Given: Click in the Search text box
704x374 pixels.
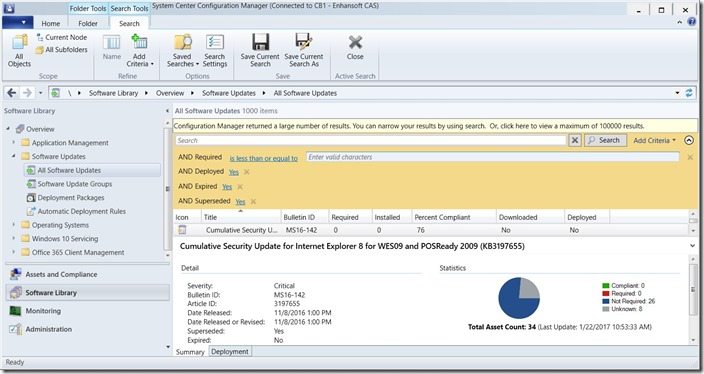Looking at the screenshot, I should (x=371, y=141).
